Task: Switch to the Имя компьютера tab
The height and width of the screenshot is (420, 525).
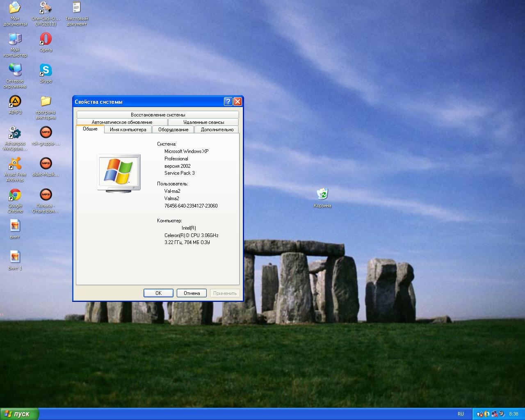Action: point(128,130)
